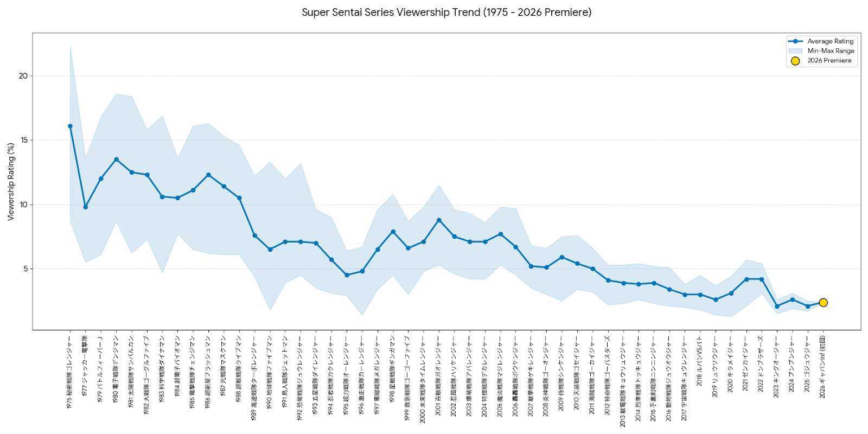Click the 1995 low data point
The height and width of the screenshot is (434, 868).
[347, 275]
